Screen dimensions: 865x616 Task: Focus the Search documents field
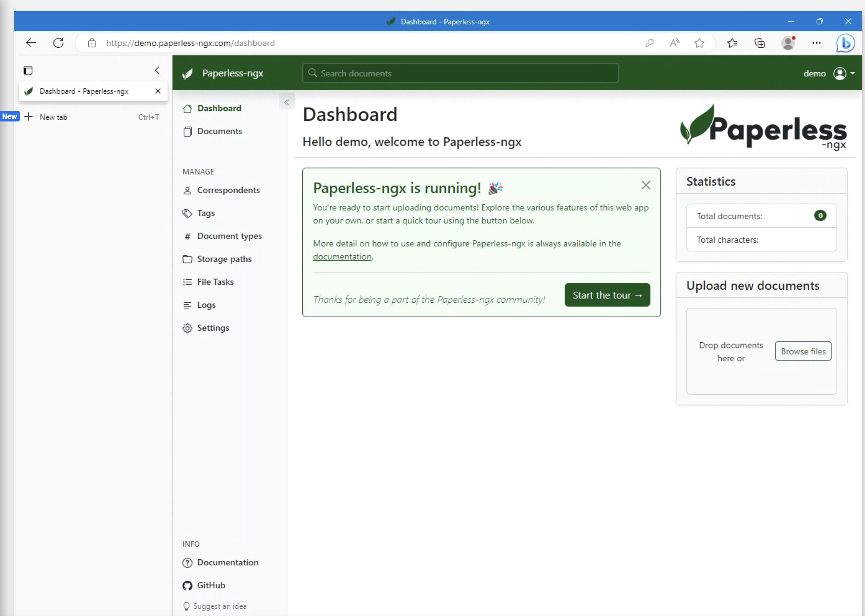[460, 73]
